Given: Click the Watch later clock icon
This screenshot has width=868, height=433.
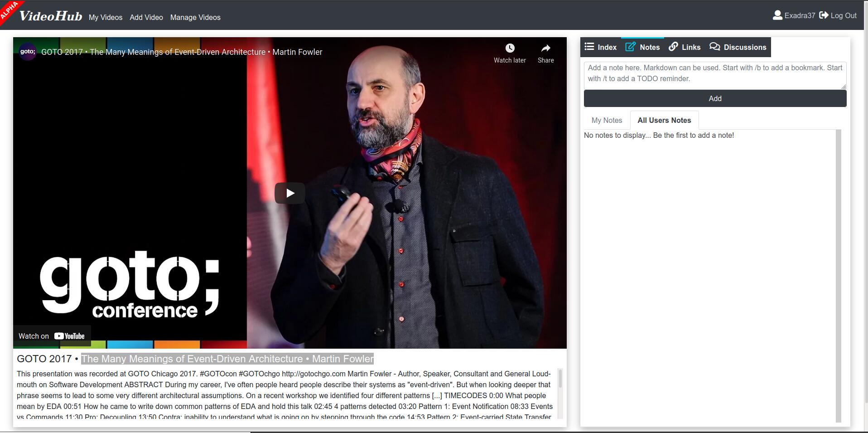Looking at the screenshot, I should pyautogui.click(x=510, y=48).
